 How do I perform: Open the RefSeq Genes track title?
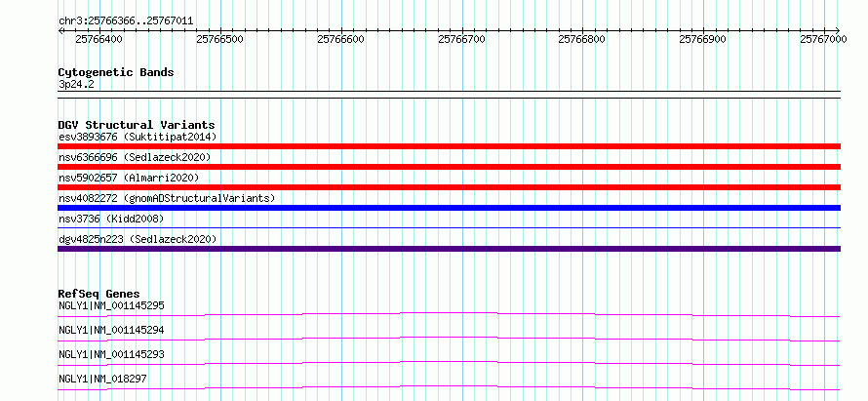pyautogui.click(x=99, y=294)
